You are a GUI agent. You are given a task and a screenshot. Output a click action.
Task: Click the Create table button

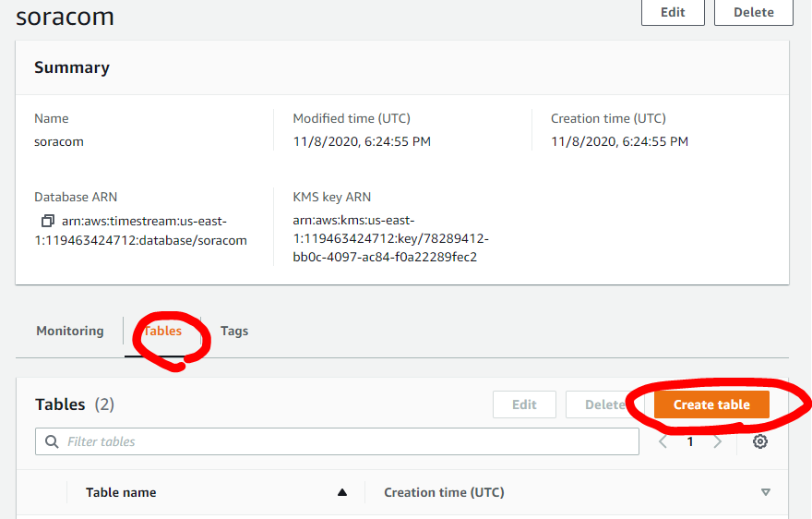point(711,404)
